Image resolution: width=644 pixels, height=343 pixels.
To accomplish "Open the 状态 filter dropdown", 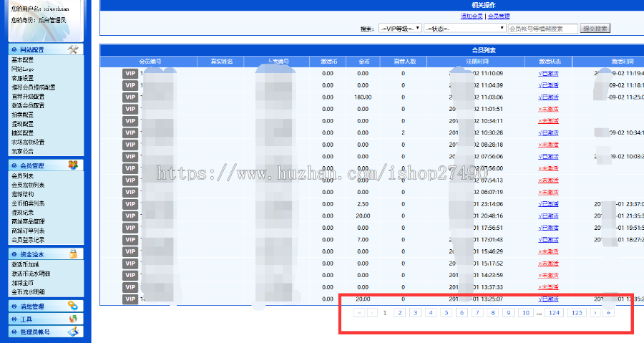I will 464,29.
